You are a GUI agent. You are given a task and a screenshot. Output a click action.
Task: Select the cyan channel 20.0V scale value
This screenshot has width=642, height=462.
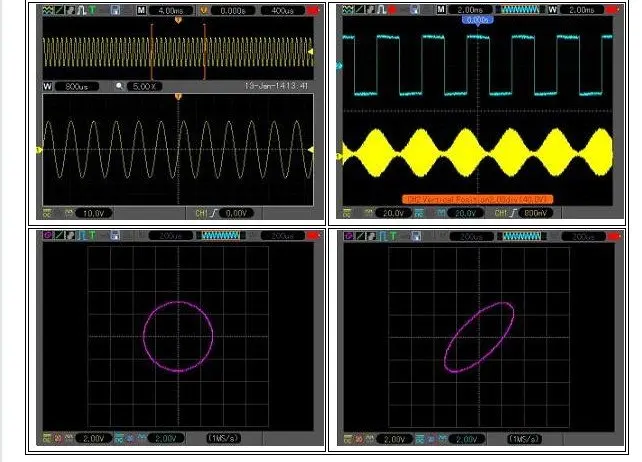click(465, 213)
